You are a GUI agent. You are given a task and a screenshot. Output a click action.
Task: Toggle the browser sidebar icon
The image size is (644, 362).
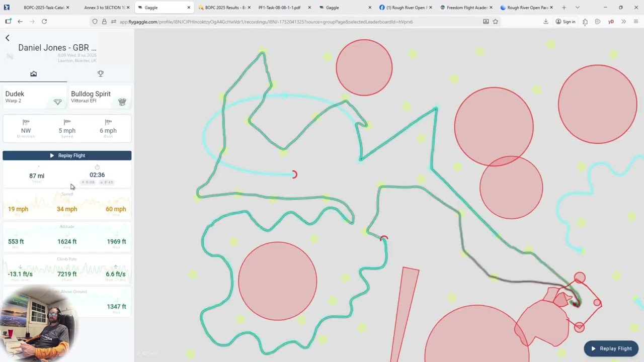[8, 22]
